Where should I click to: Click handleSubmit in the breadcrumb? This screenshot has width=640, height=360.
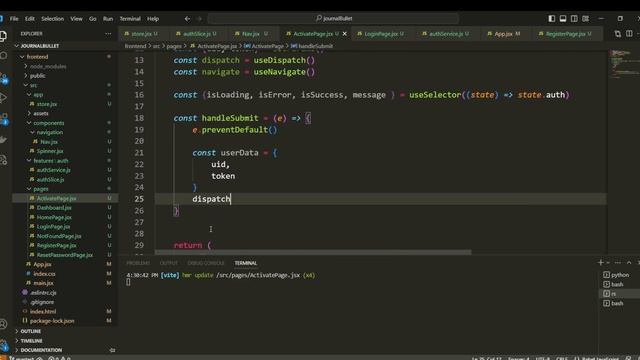coord(315,46)
